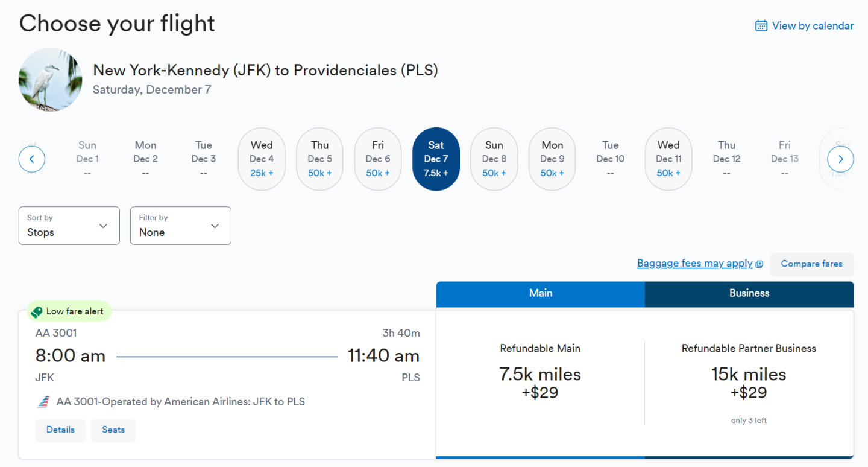Show flight Details for AA 3001

pos(60,430)
